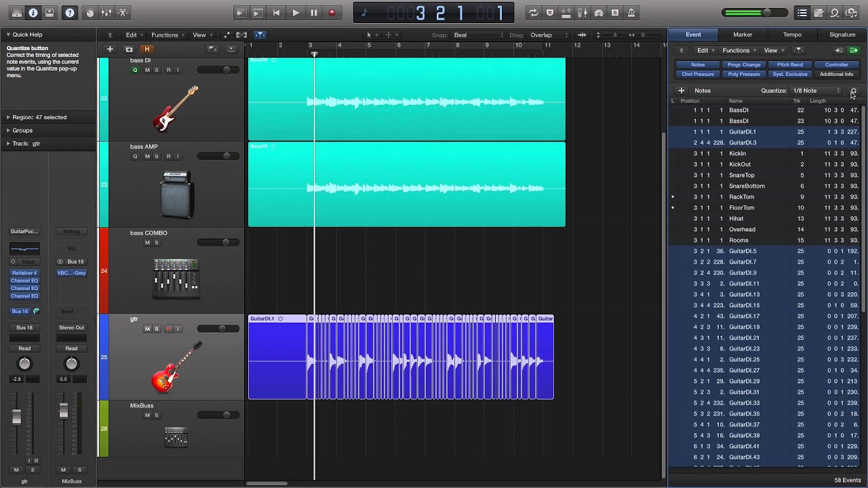
Task: Toggle the Metronome click icon
Action: (631, 13)
